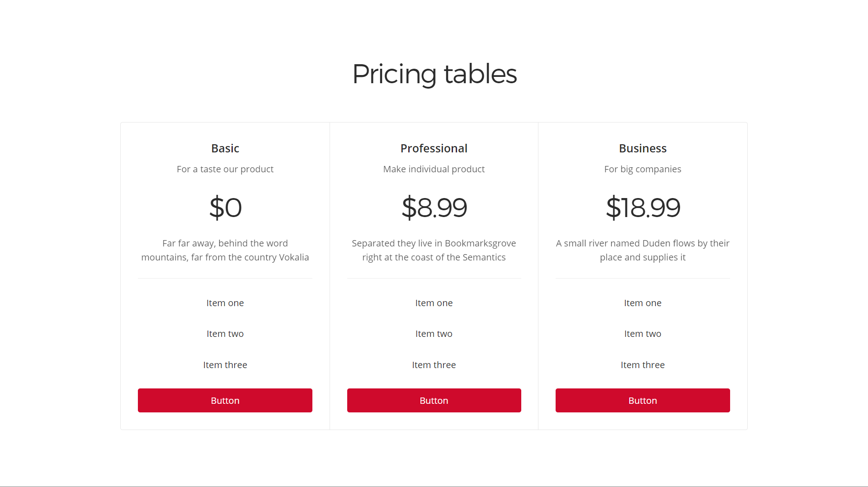Click Item three in the Basic column

225,365
